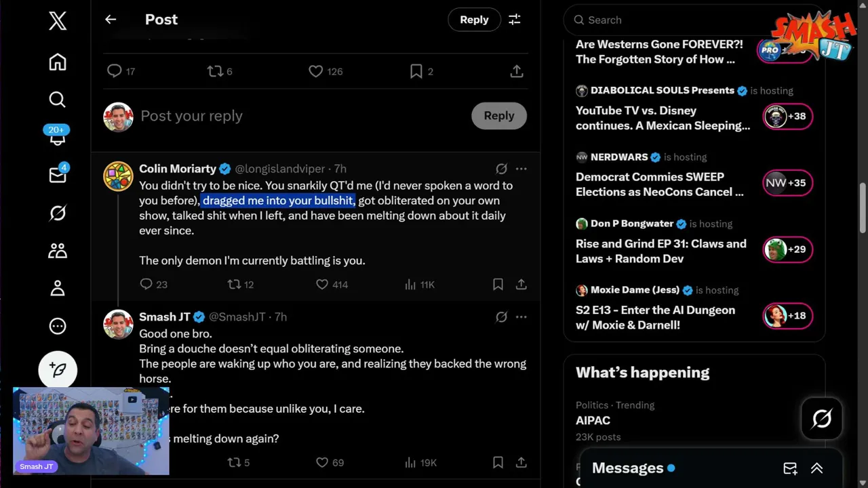Screen dimensions: 868x488
Task: Click the page scrollbar thumb
Action: coord(863,207)
